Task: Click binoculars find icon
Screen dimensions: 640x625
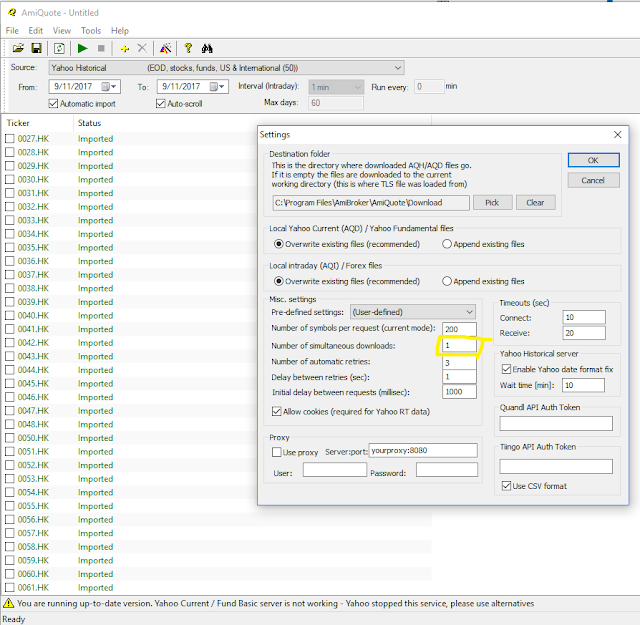Action: click(x=207, y=49)
